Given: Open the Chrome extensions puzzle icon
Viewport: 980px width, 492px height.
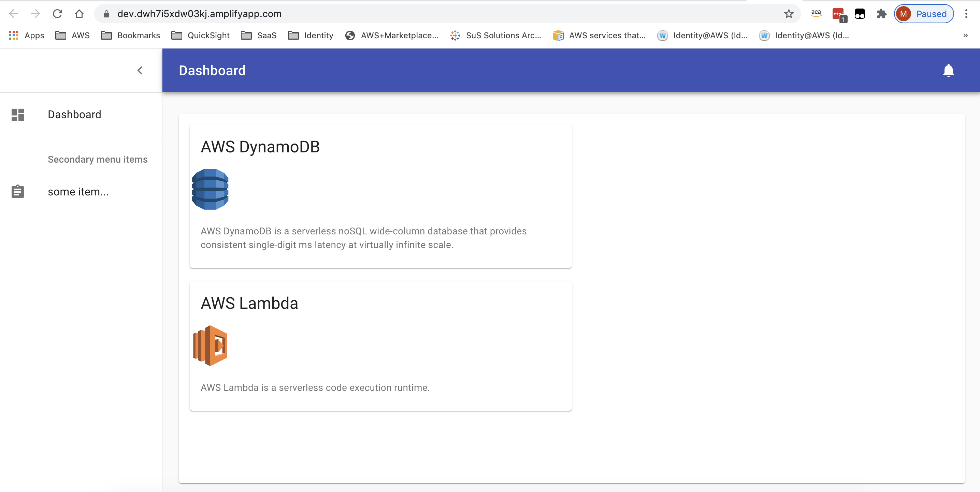Looking at the screenshot, I should (881, 14).
